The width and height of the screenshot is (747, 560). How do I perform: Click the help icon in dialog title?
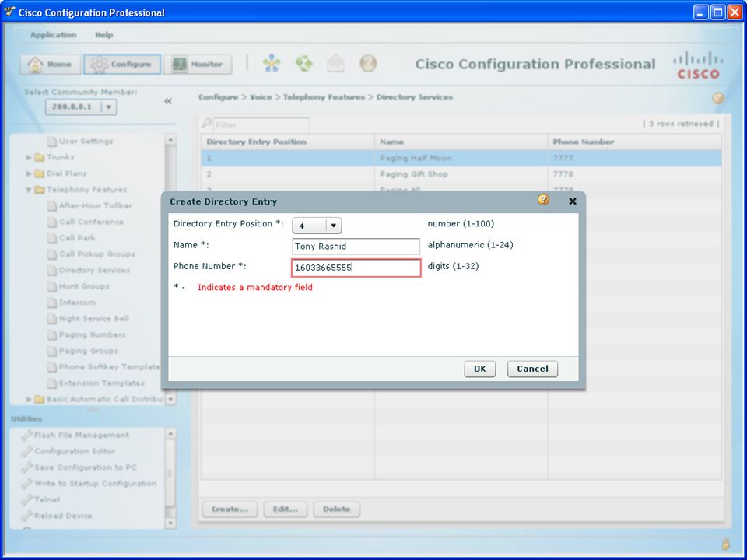(543, 200)
